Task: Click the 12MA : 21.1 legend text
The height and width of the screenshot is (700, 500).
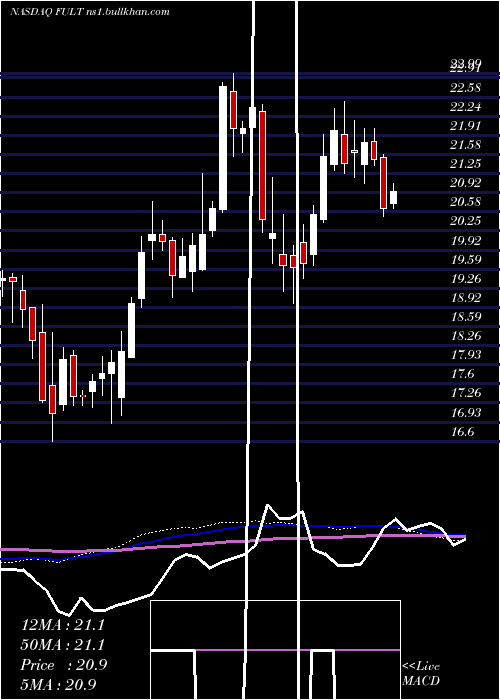Action: tap(62, 625)
